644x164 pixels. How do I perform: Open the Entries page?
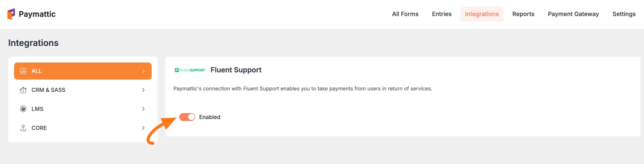[x=441, y=14]
